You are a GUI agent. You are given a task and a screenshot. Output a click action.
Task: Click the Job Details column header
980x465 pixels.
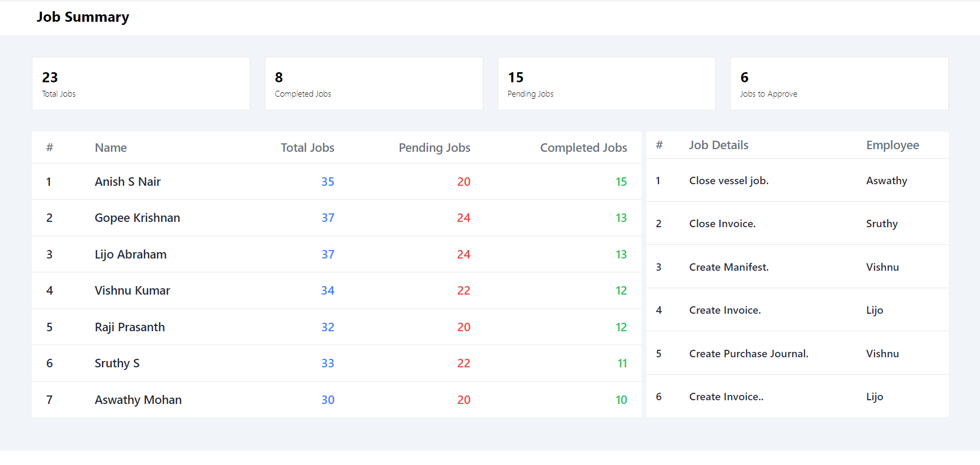(x=719, y=145)
